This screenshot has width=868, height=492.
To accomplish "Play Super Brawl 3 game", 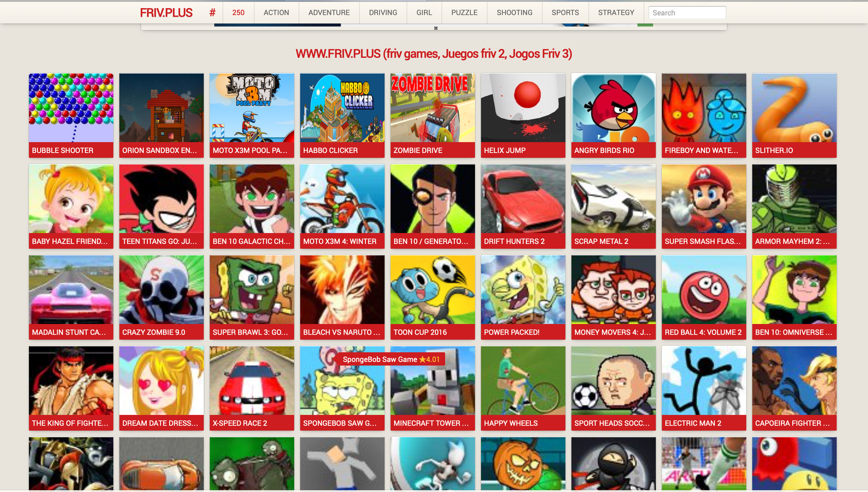I will click(252, 297).
